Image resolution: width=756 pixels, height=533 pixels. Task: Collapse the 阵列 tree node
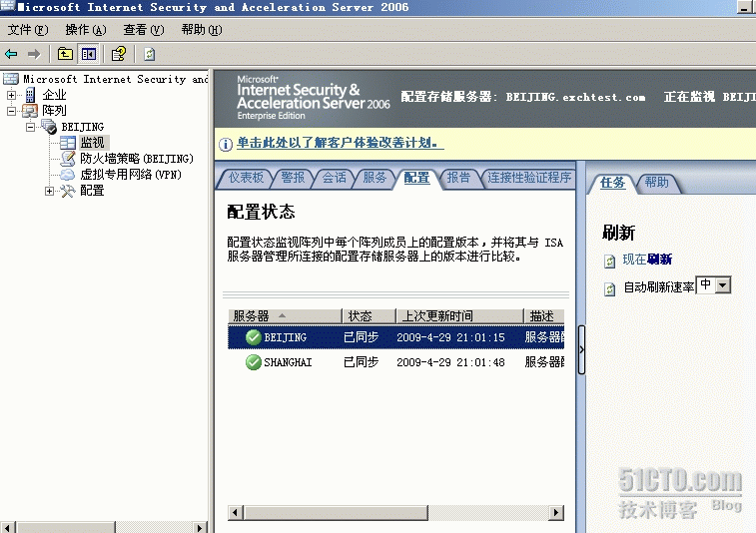(x=11, y=112)
